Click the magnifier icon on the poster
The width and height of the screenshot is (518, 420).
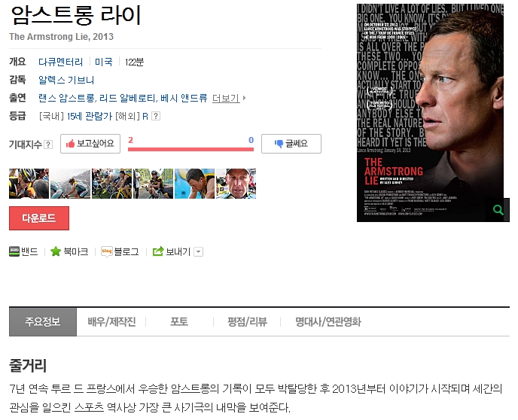coord(498,210)
